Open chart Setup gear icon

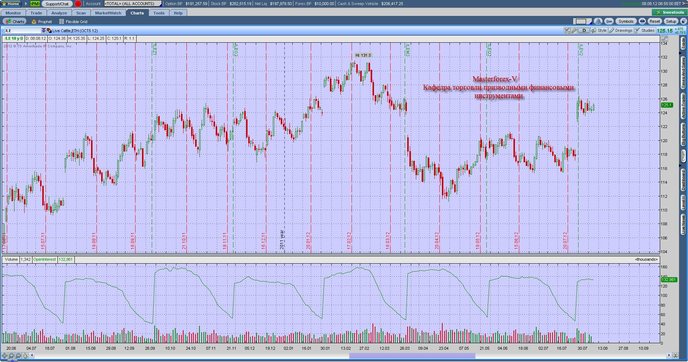point(671,21)
